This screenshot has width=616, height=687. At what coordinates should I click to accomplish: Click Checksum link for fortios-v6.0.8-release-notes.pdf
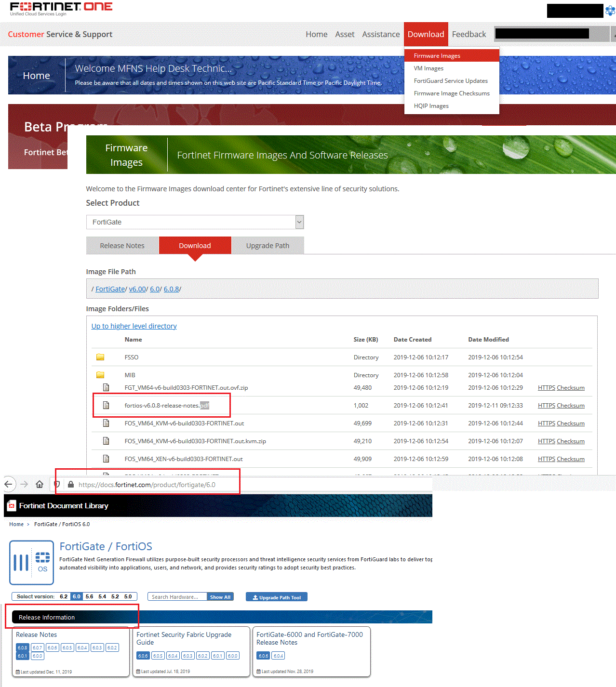(571, 406)
